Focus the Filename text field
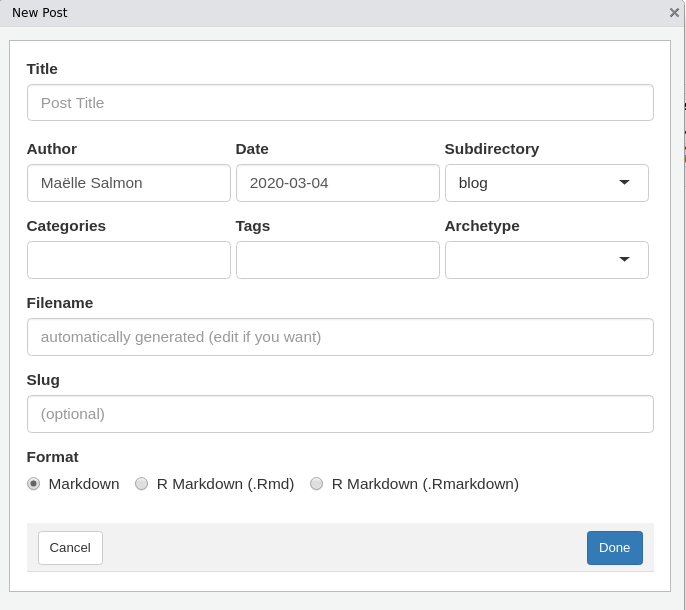This screenshot has width=686, height=610. point(340,337)
